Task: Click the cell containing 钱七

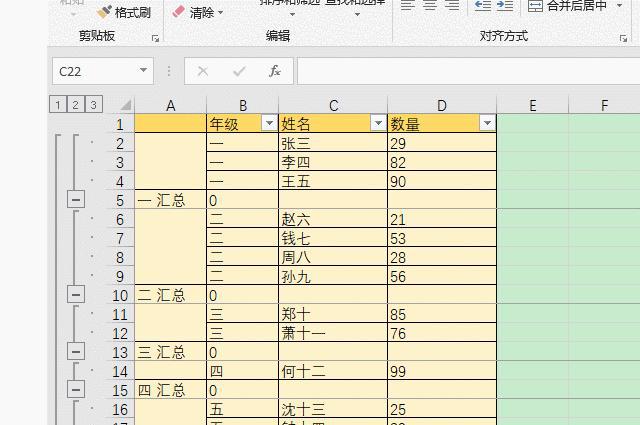Action: tap(333, 238)
